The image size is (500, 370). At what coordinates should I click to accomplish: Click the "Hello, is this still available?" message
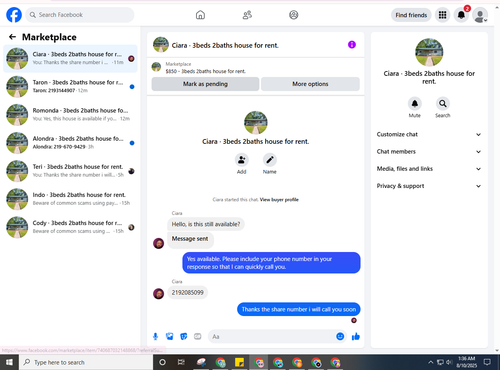coord(206,224)
